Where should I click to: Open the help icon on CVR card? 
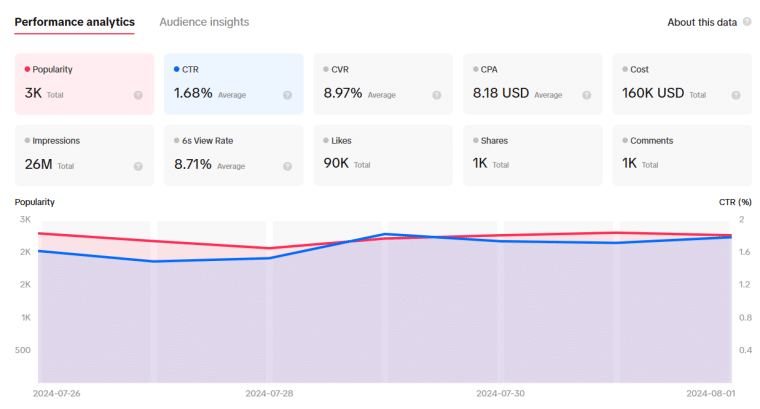pos(437,95)
